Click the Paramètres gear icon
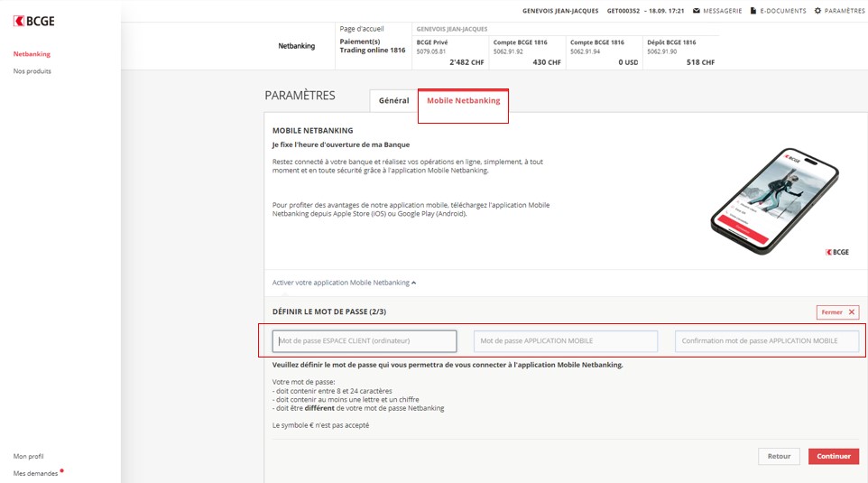The image size is (868, 483). point(817,11)
